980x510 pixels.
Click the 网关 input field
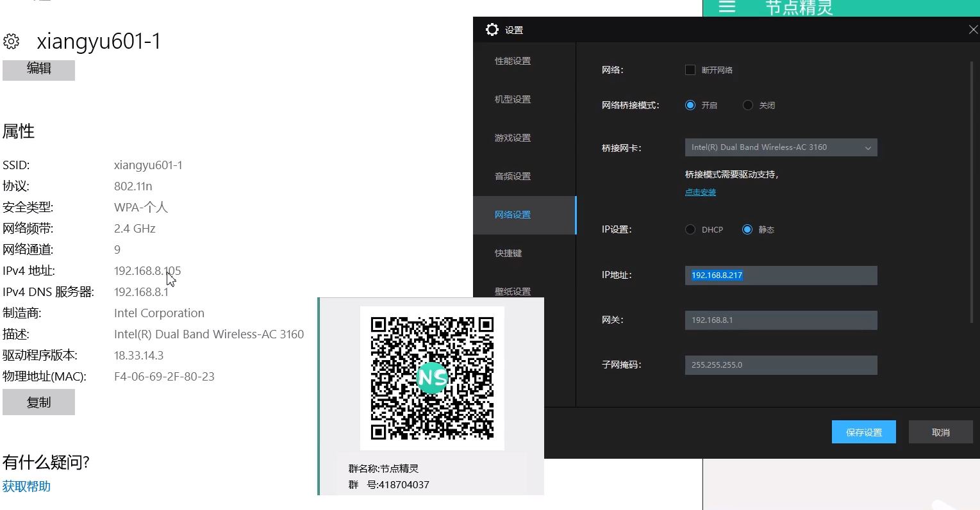pyautogui.click(x=781, y=320)
